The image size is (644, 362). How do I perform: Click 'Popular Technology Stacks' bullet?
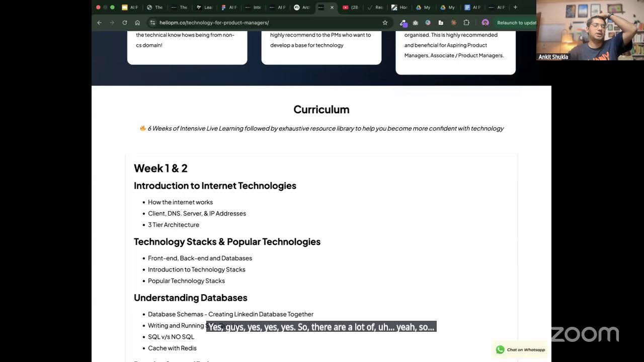[186, 281]
